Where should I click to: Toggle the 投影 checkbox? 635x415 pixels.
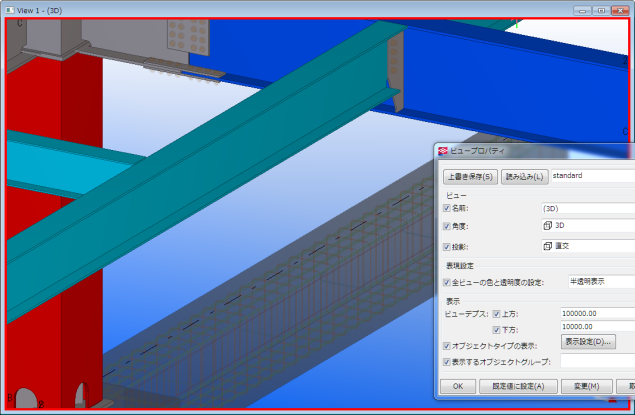coord(447,246)
